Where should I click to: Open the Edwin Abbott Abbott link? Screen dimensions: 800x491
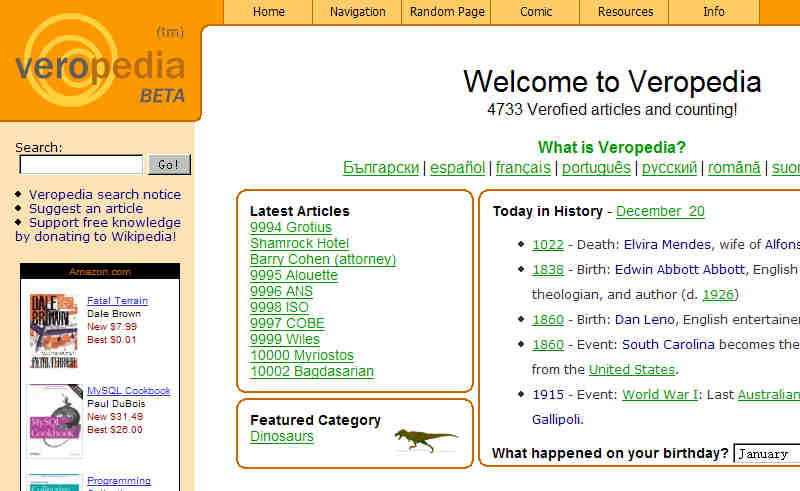[680, 270]
